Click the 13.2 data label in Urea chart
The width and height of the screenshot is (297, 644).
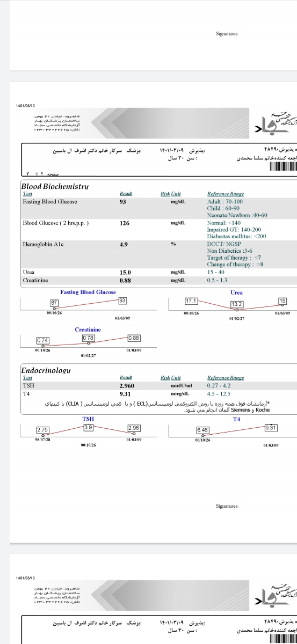point(237,304)
